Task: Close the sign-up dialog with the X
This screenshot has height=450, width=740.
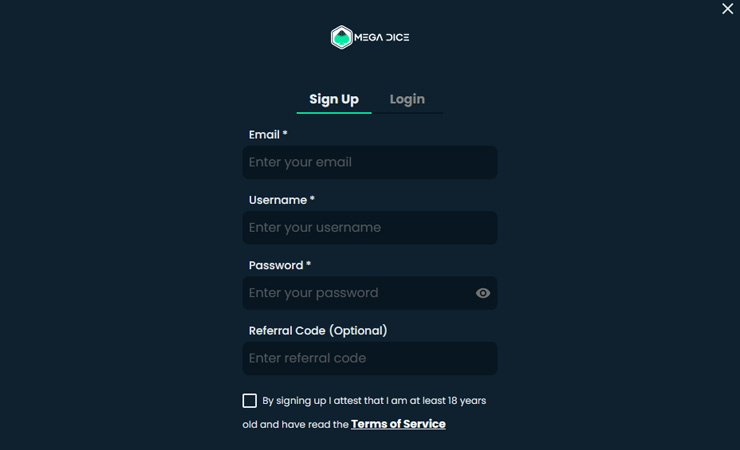Action: tap(727, 8)
